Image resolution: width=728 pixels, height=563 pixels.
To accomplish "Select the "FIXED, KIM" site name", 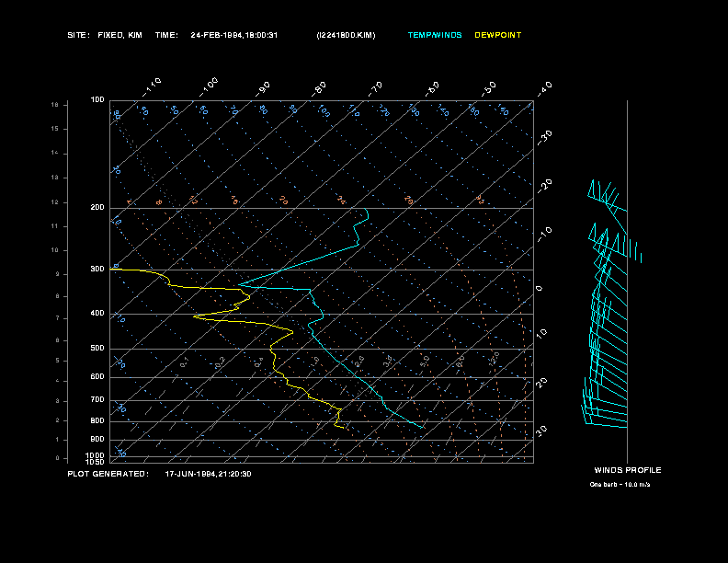I will pyautogui.click(x=119, y=35).
